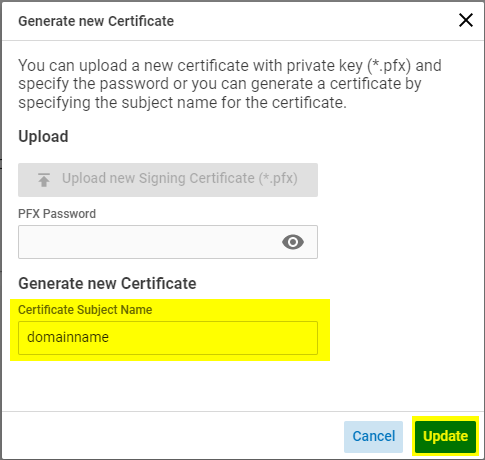Click the blank space left of Cancel
485x460 pixels.
(x=173, y=437)
